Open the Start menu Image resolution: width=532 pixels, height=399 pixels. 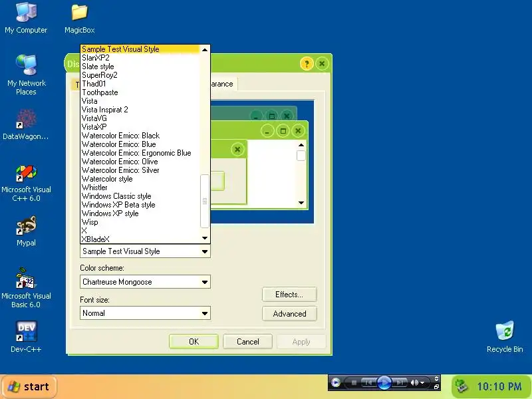(x=29, y=386)
